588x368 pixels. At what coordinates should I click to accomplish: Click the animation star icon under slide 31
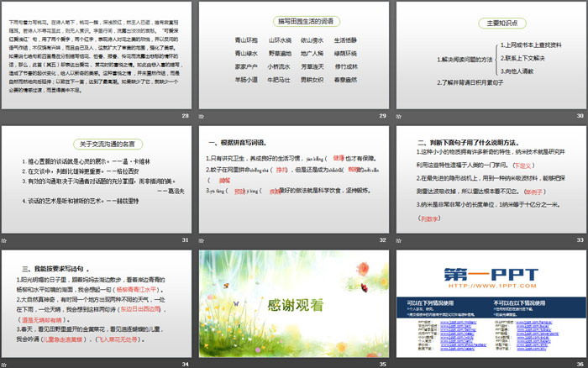(x=3, y=240)
